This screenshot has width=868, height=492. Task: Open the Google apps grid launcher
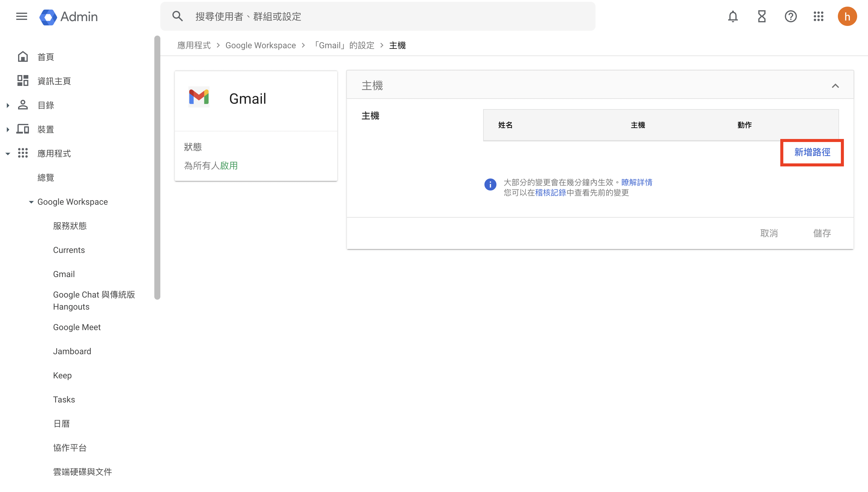[818, 16]
